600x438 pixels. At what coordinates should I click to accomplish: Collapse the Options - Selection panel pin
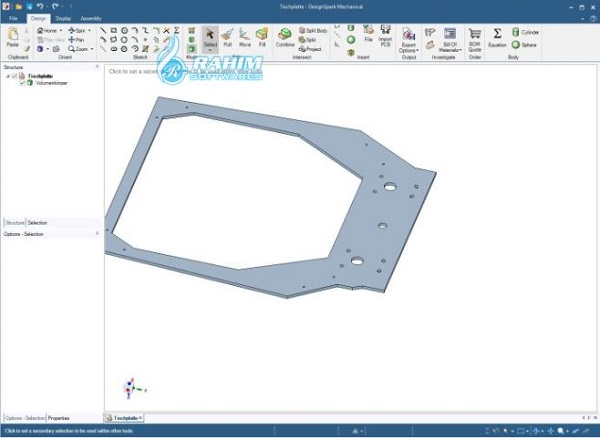tap(97, 233)
